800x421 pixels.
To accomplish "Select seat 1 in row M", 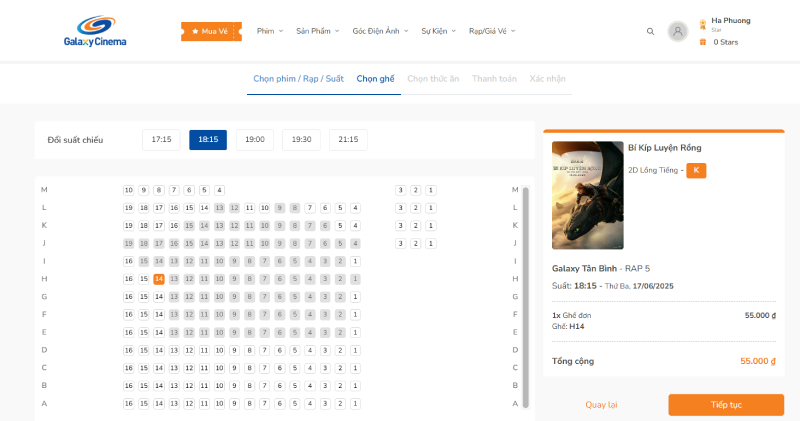I will pyautogui.click(x=431, y=190).
